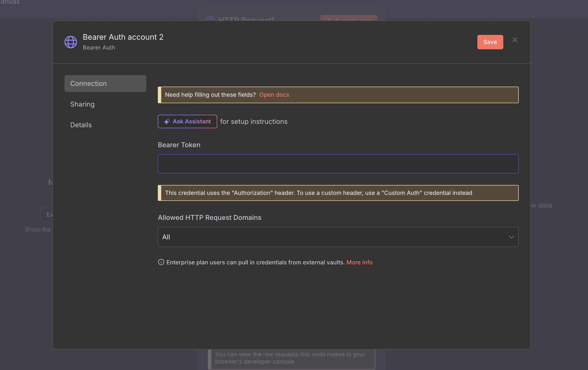588x370 pixels.
Task: Click the dimmed Execute step button behind dialog
Action: click(x=348, y=18)
